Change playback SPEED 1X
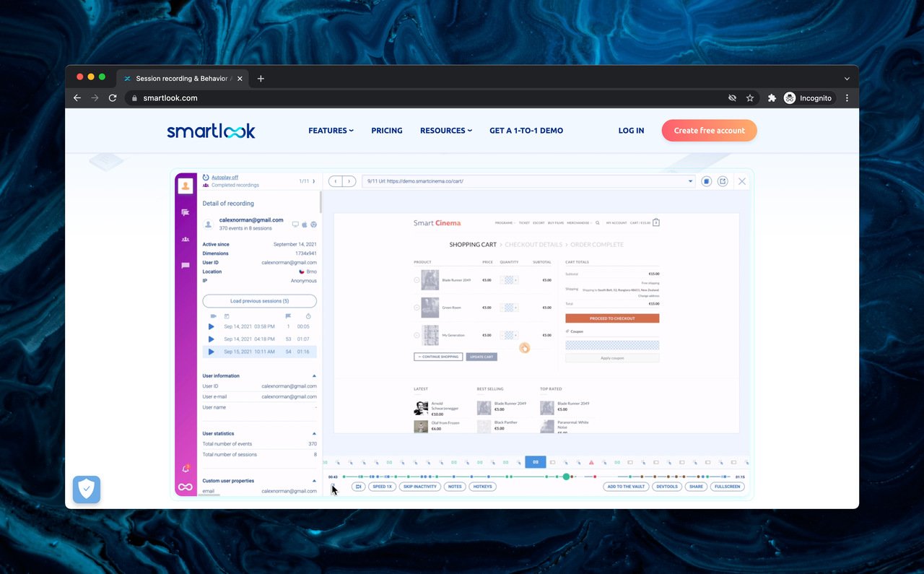This screenshot has width=924, height=574. [x=382, y=487]
